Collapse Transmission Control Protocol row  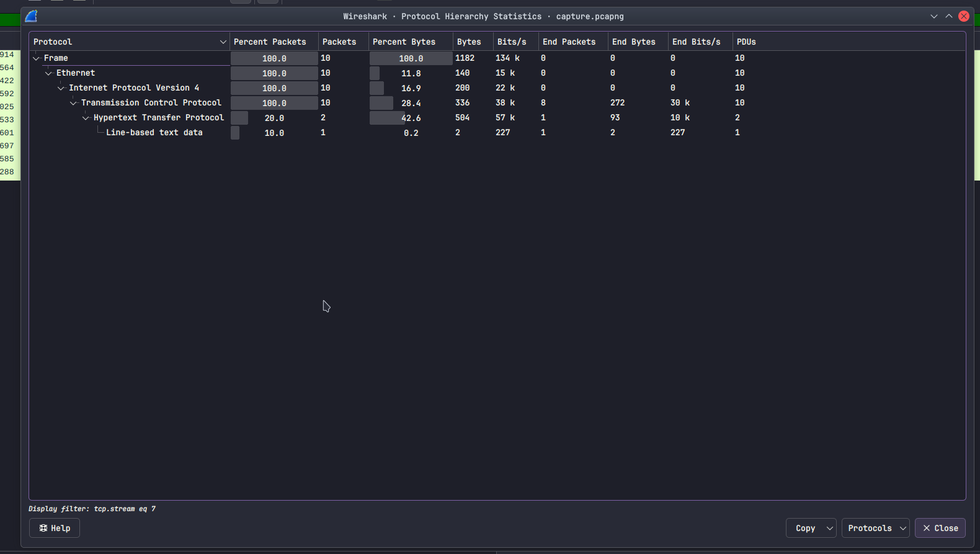click(x=74, y=103)
